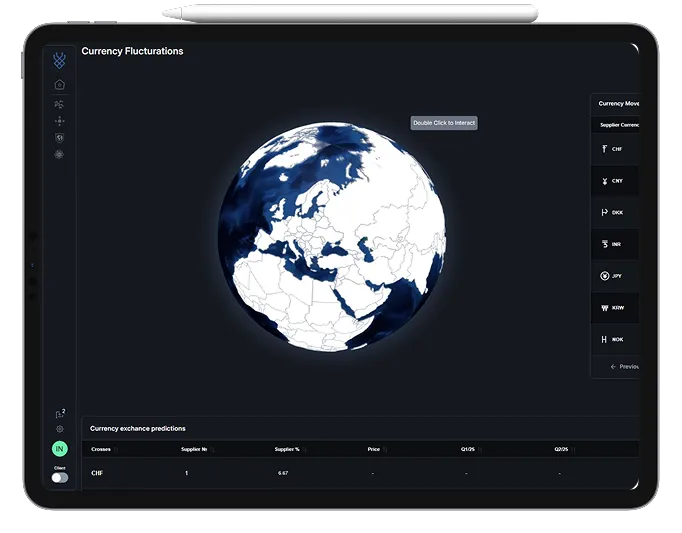Open the settings gear in the sidebar
Screen dimensions: 682x533
(60, 429)
